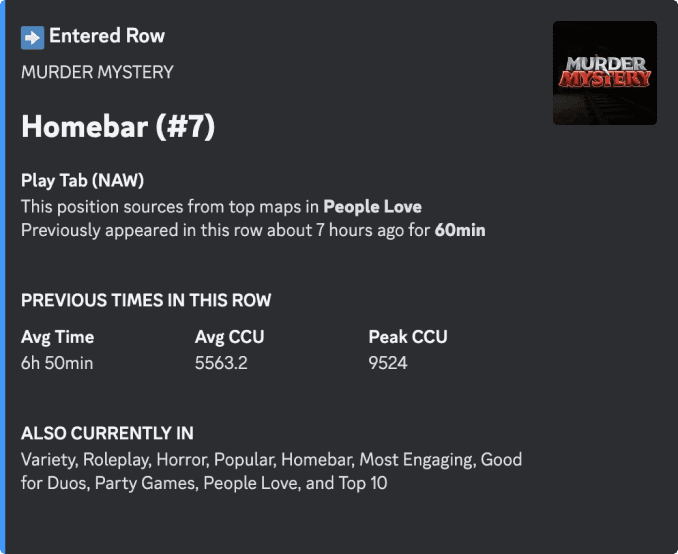The height and width of the screenshot is (554, 678).
Task: Click the Top 10 text in the list
Action: [x=363, y=483]
